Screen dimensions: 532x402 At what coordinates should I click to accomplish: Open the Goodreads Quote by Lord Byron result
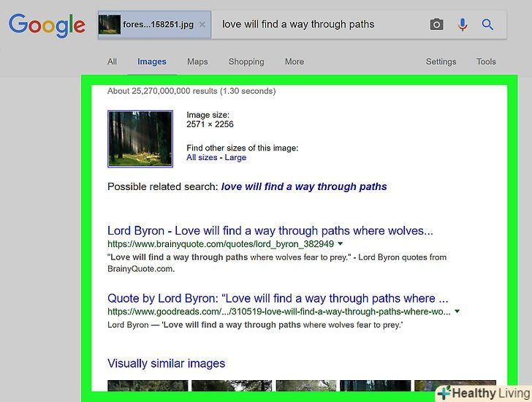[278, 298]
